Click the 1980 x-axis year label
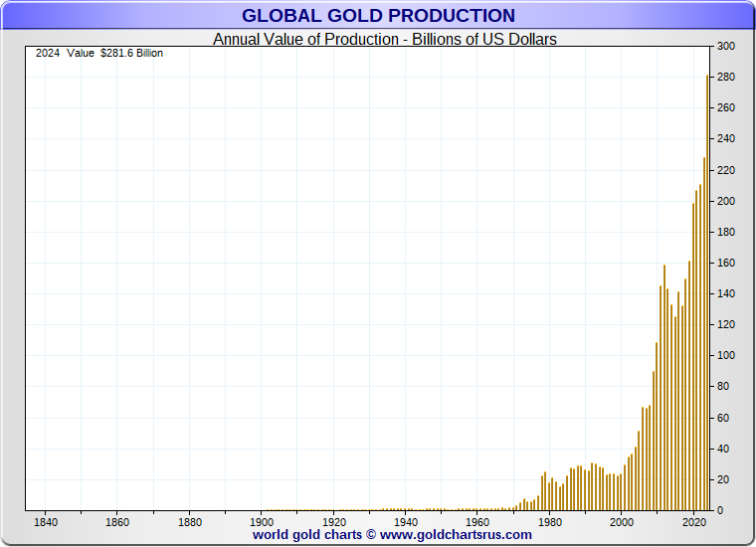Image resolution: width=756 pixels, height=547 pixels. (x=549, y=522)
